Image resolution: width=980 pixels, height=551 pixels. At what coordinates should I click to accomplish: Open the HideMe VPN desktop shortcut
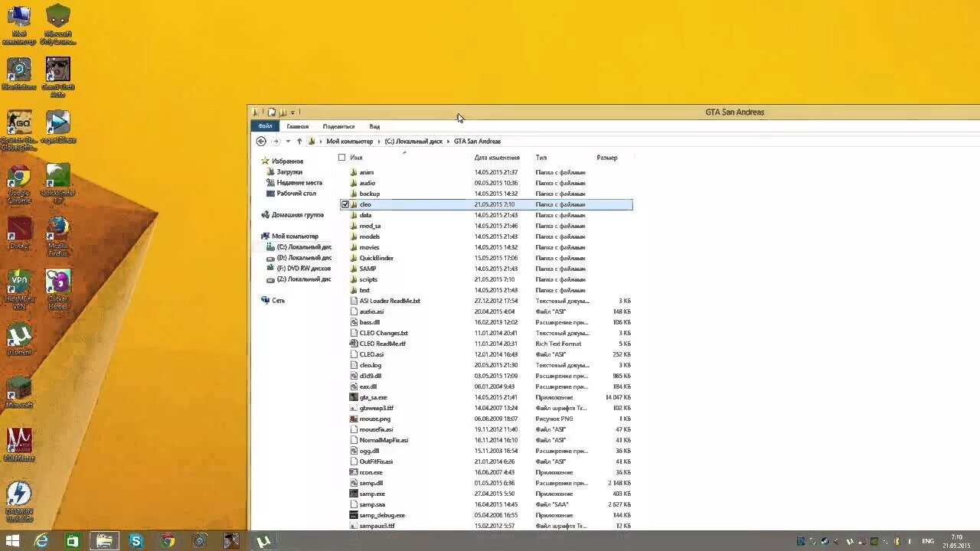coord(19,289)
